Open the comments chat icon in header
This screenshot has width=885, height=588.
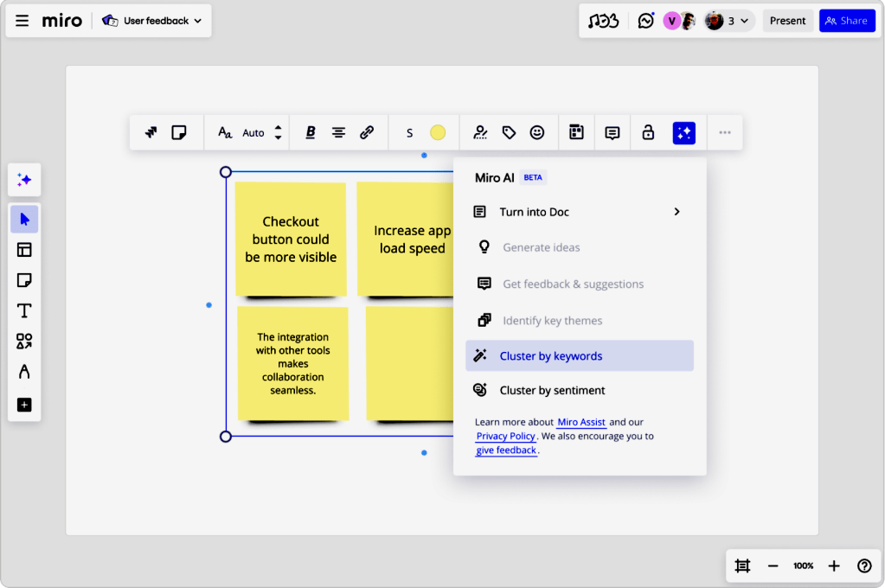[x=645, y=21]
